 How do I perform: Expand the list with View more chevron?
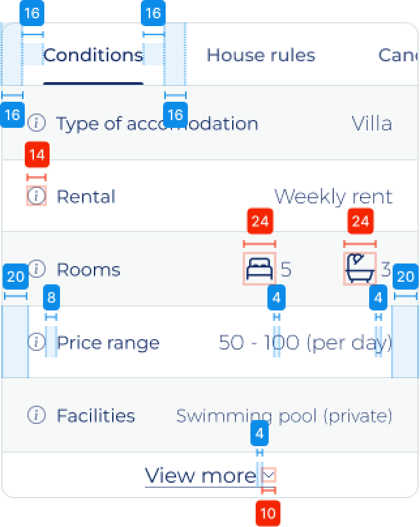(x=269, y=475)
